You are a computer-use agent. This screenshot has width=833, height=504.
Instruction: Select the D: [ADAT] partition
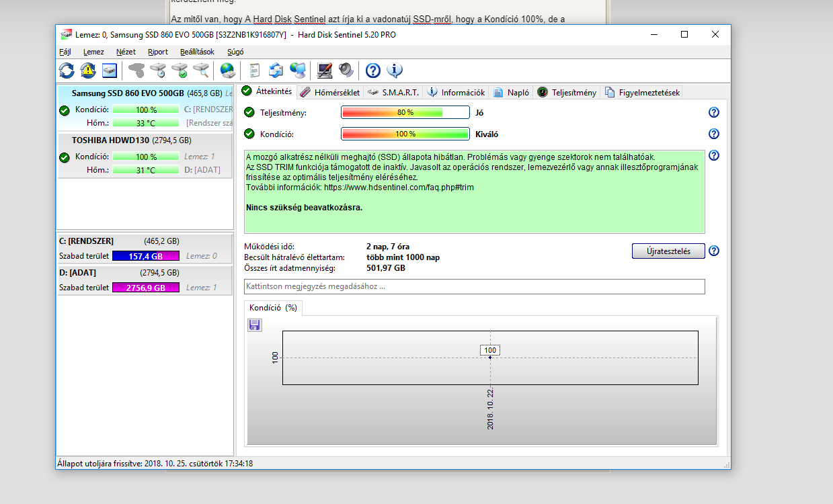pyautogui.click(x=145, y=280)
